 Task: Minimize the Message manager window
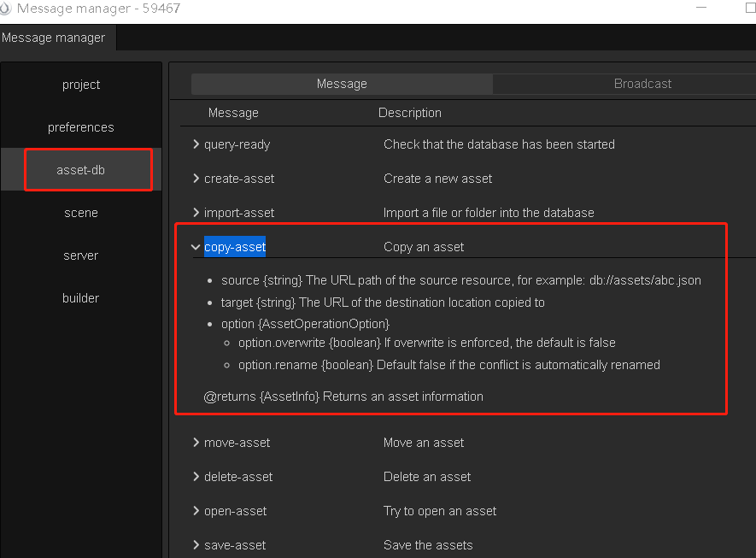[703, 9]
